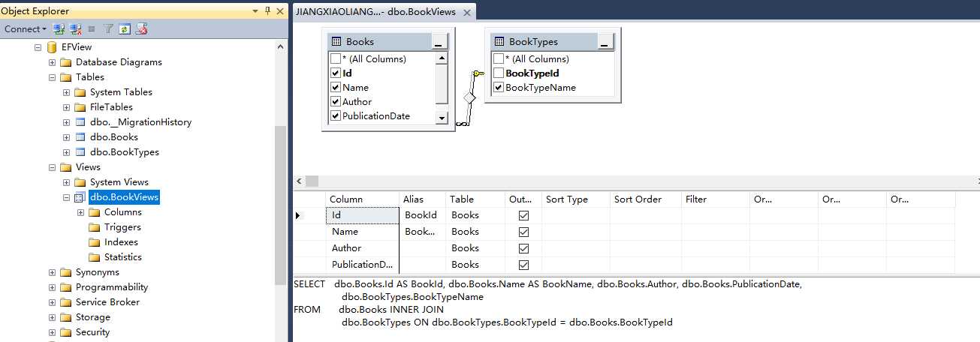This screenshot has height=342, width=980.
Task: Click the Refresh icon in Object Explorer
Action: point(125,29)
